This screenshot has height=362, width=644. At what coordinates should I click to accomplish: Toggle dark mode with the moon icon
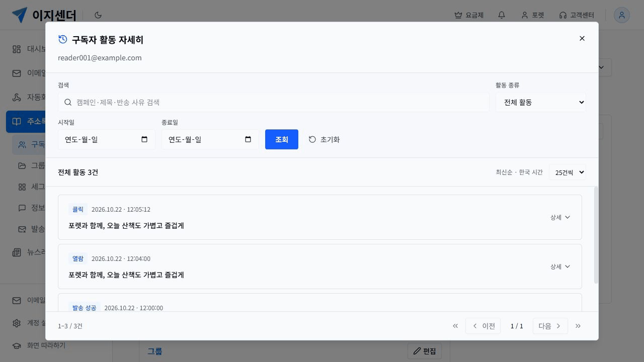click(x=98, y=15)
